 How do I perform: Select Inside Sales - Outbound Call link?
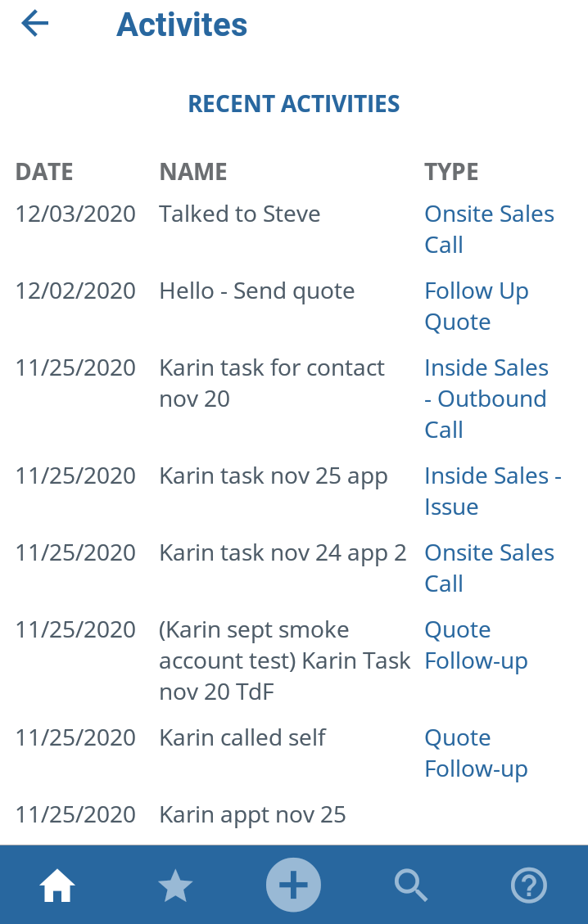click(486, 399)
